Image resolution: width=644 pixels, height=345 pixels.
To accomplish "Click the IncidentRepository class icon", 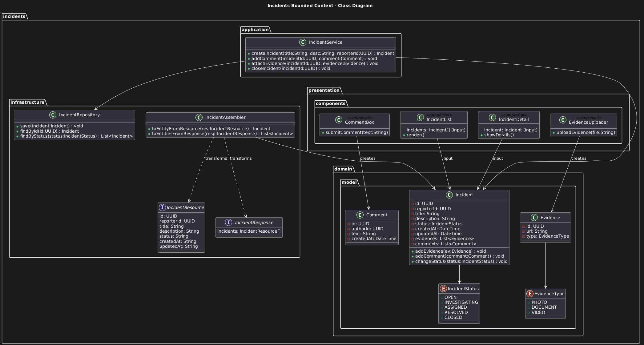I will click(x=53, y=115).
